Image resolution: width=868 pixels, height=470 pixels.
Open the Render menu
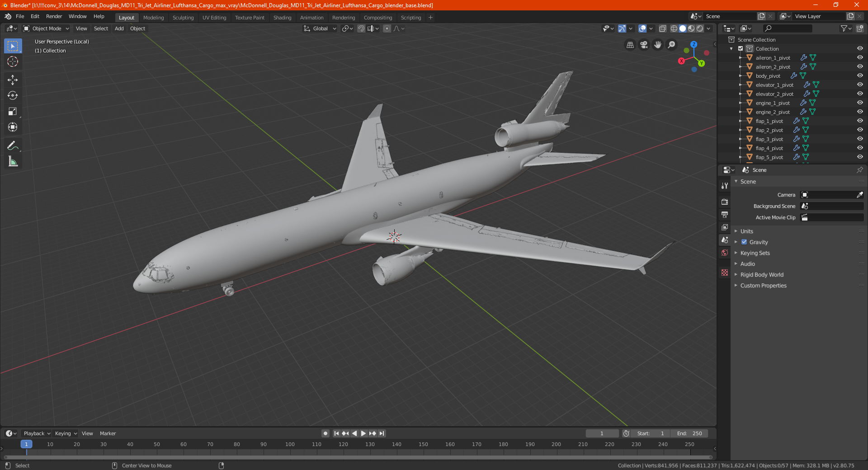coord(54,16)
